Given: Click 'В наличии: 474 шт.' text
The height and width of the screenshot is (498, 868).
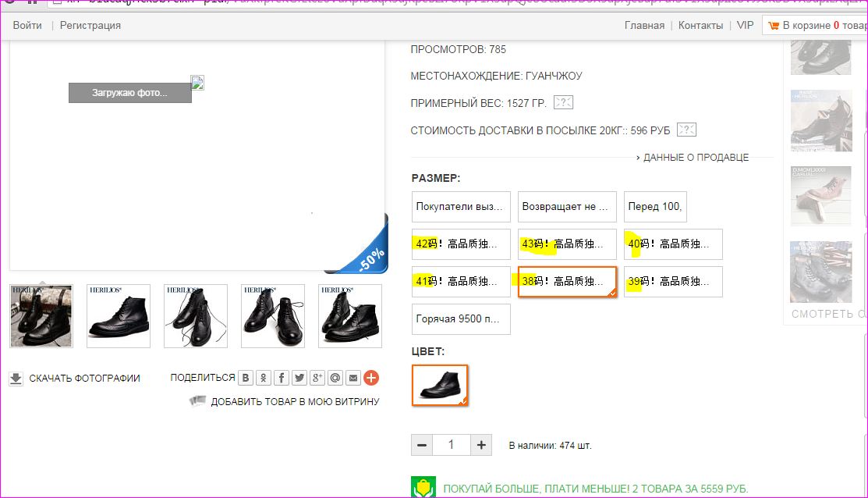Looking at the screenshot, I should click(551, 446).
